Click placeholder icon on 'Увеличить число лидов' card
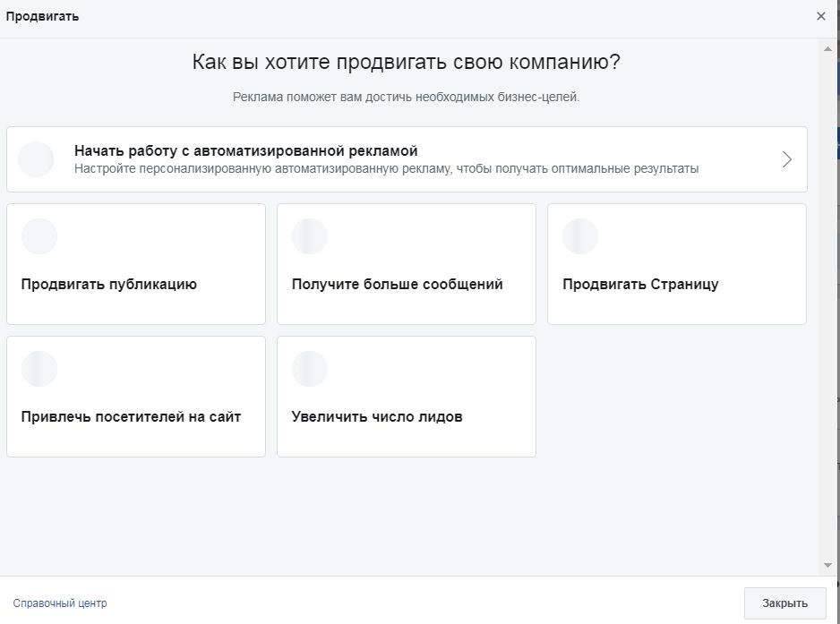The image size is (840, 624). click(x=310, y=369)
